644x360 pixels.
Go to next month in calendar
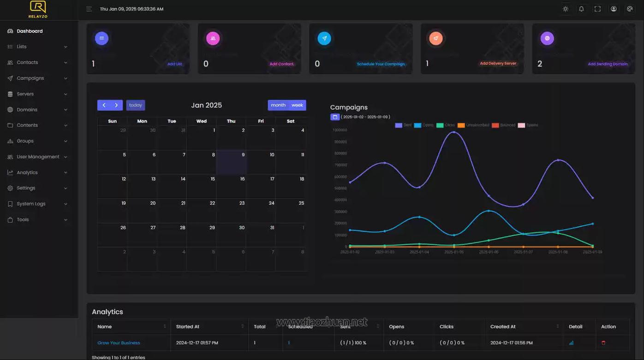pyautogui.click(x=116, y=105)
